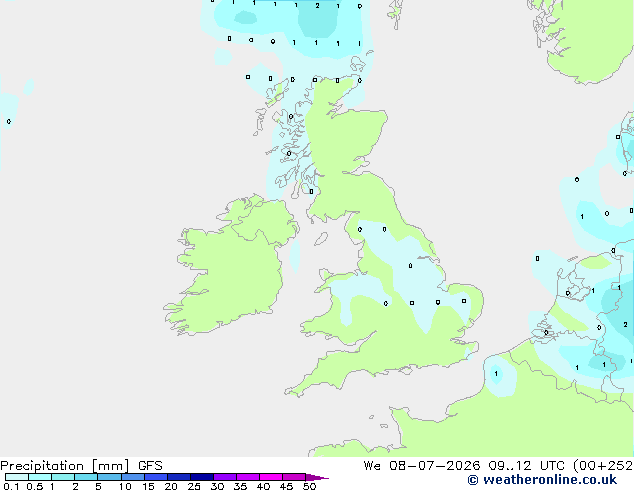Select the legend swatch between 5 and 10
This screenshot has width=634, height=490.
tap(109, 477)
